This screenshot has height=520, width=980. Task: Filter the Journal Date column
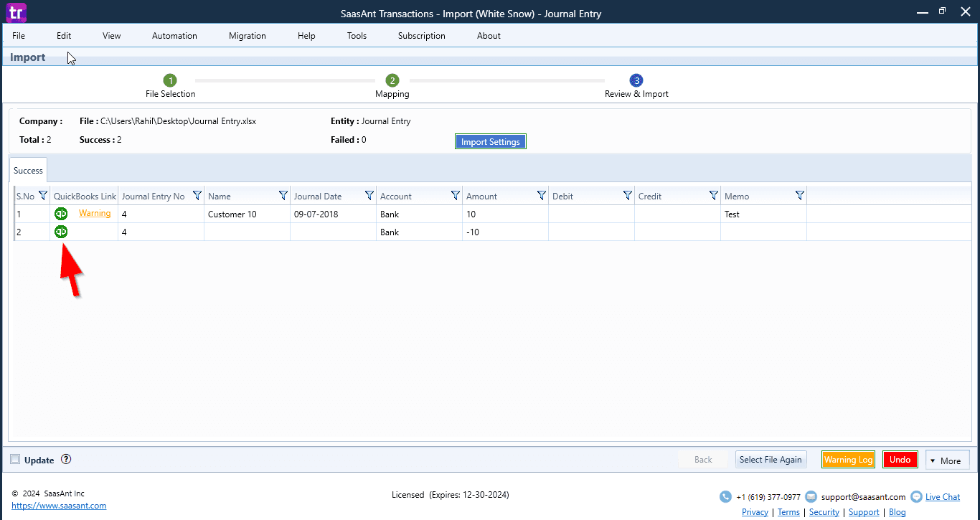coord(369,196)
